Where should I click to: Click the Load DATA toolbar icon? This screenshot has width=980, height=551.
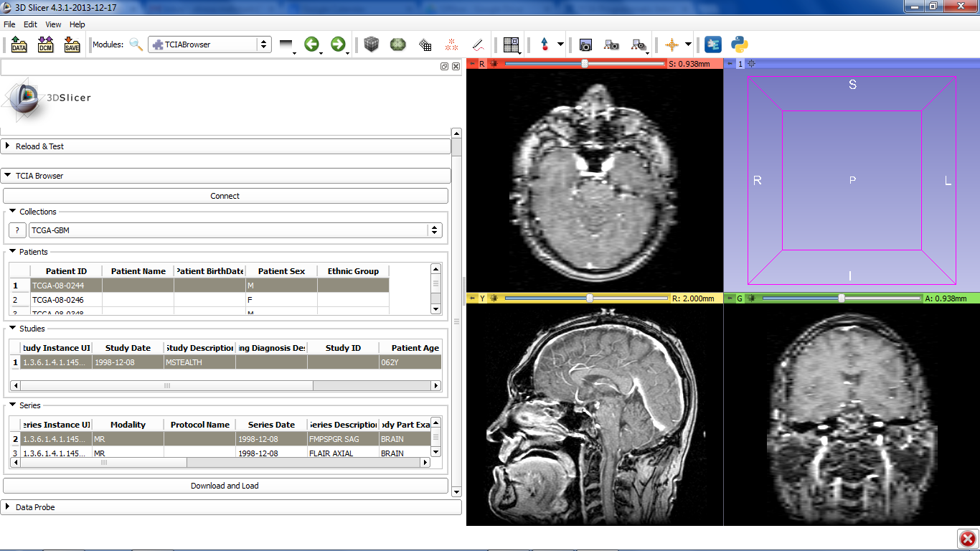click(x=19, y=44)
